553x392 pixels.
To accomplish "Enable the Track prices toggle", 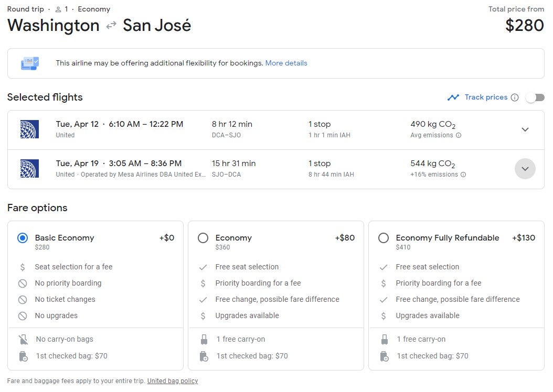I will [x=535, y=97].
